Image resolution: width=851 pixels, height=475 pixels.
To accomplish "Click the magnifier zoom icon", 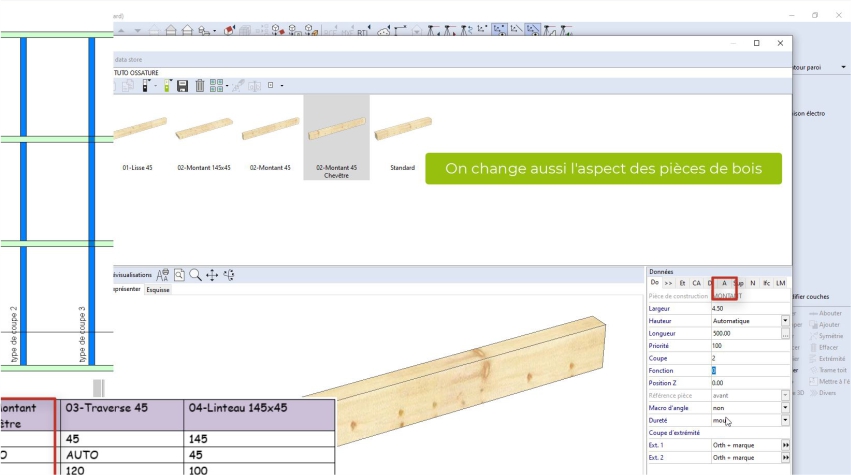I will pos(196,274).
